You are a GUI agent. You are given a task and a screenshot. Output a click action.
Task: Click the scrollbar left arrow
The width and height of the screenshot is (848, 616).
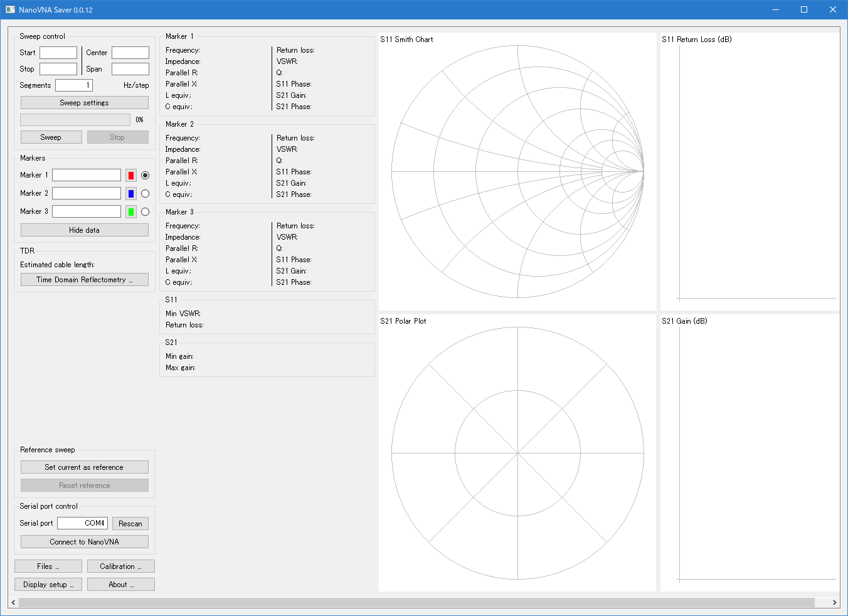coord(13,603)
